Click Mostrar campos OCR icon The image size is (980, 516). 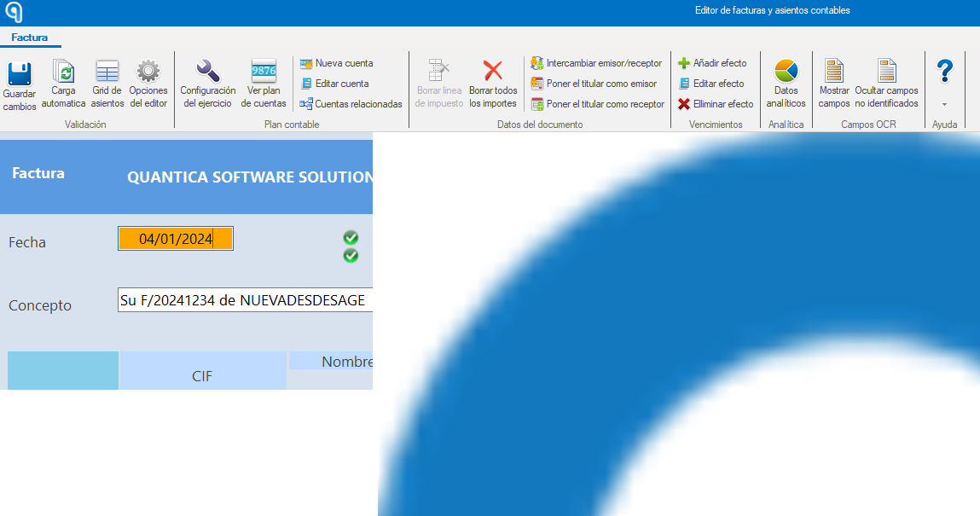pyautogui.click(x=834, y=71)
